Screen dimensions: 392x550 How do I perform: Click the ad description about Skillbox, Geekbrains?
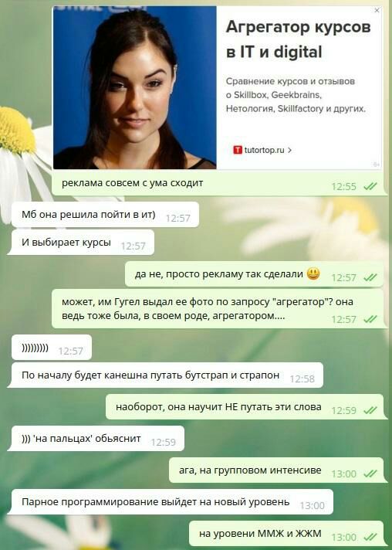(x=296, y=95)
